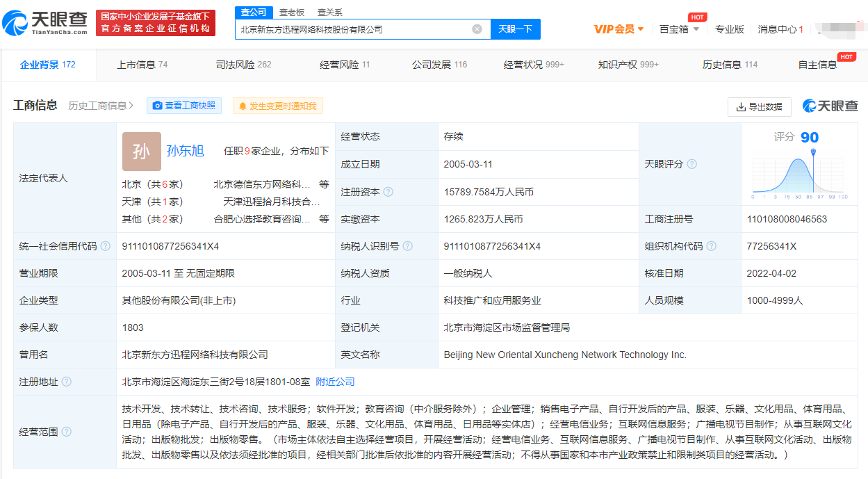Click the credit code 9111010877256341X4 under 统一社会信用代码

170,246
